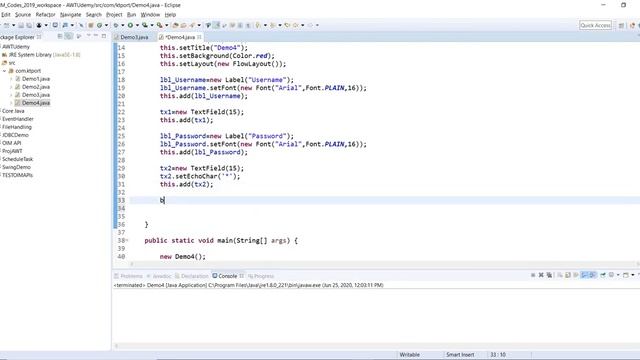The height and width of the screenshot is (360, 640).
Task: Toggle Mark Occurrences in the toolbar
Action: 217,25
